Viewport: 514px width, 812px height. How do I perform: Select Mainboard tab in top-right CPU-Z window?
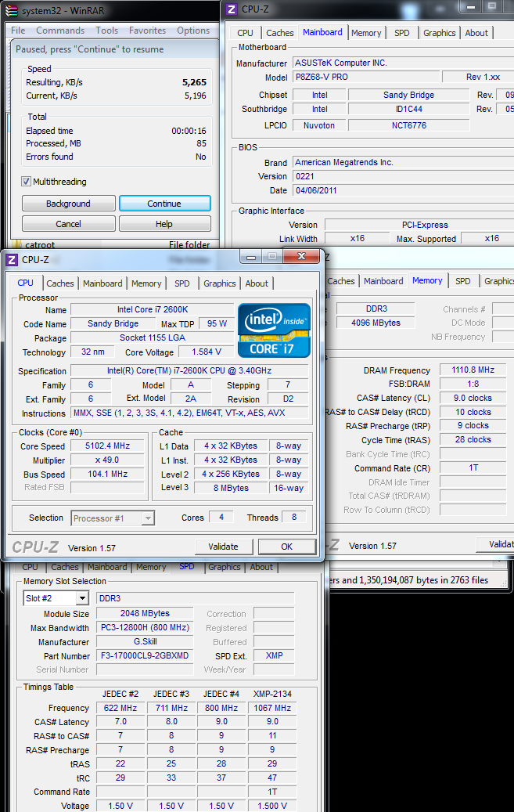tap(322, 32)
